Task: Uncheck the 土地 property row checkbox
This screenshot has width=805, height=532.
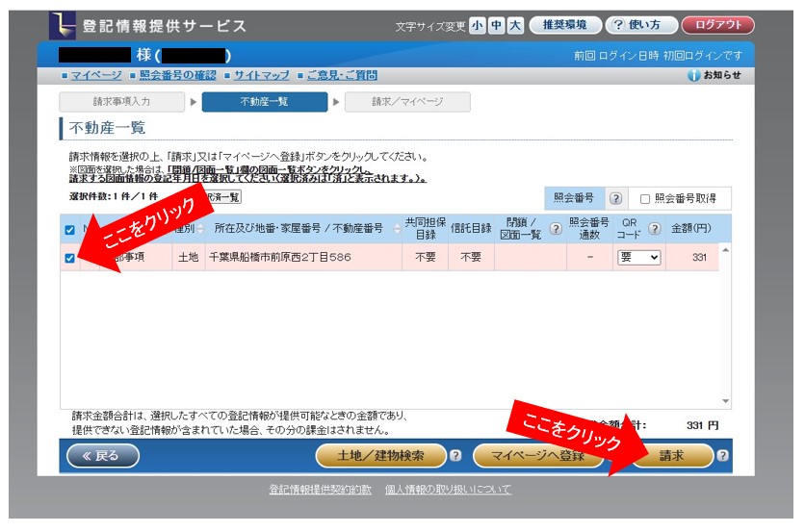Action: [69, 258]
